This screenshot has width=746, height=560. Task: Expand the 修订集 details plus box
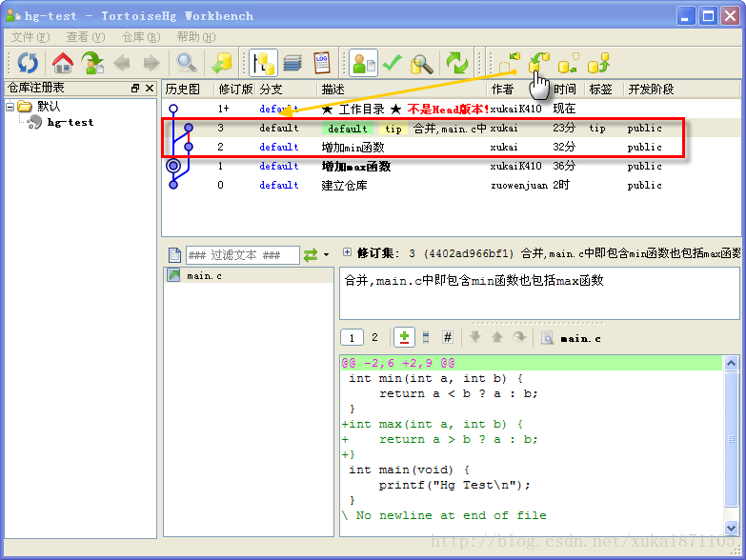pyautogui.click(x=348, y=252)
